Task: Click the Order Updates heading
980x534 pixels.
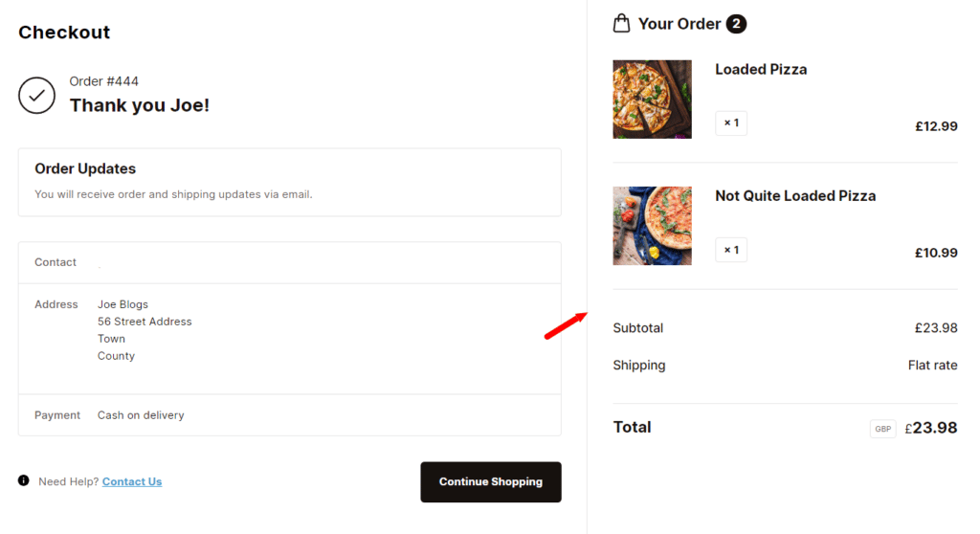Action: point(85,168)
